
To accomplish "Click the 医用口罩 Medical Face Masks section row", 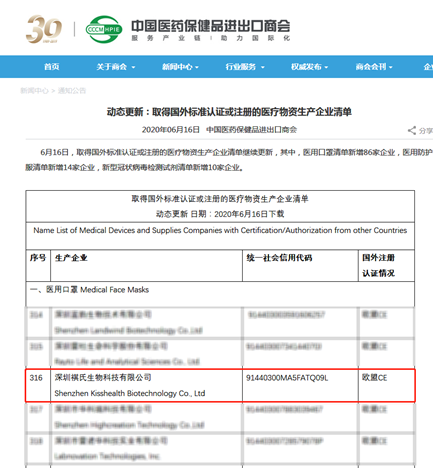I will [x=220, y=294].
